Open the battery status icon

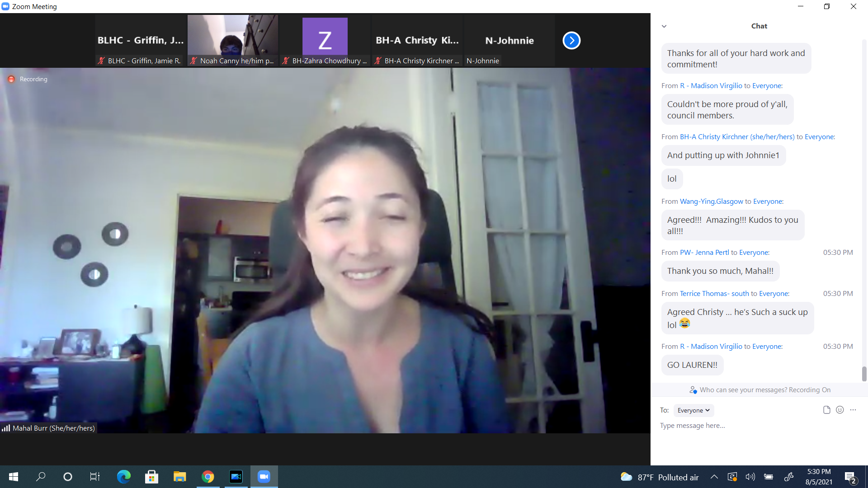[769, 477]
